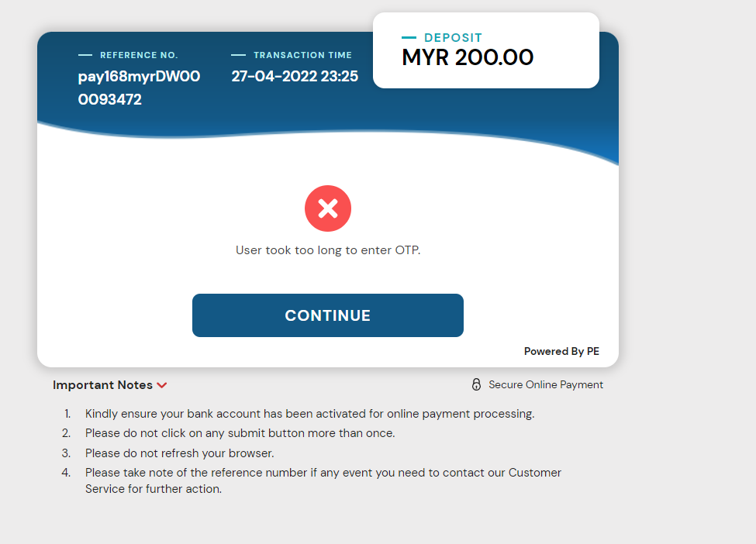Click the padlock icon
The height and width of the screenshot is (544, 756).
pos(476,384)
